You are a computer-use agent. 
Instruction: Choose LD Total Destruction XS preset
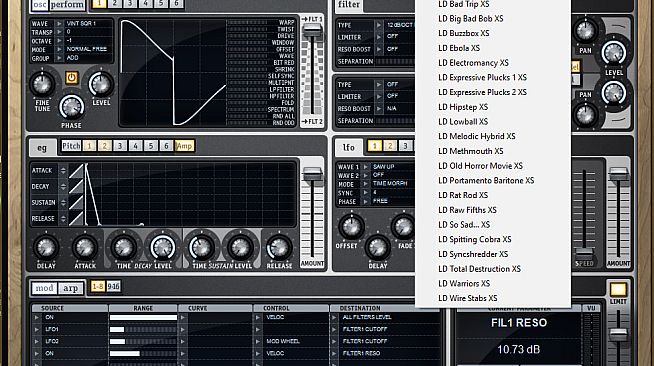[x=479, y=269]
